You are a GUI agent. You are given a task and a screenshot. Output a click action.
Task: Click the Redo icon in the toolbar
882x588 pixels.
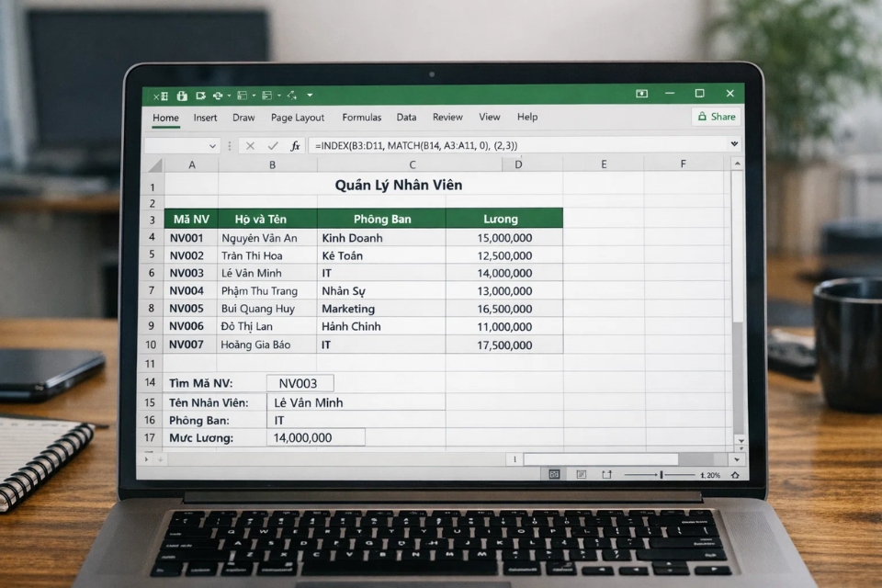(x=243, y=96)
